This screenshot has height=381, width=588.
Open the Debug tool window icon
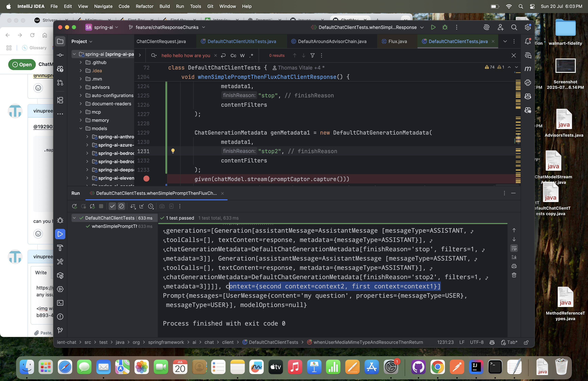60,220
